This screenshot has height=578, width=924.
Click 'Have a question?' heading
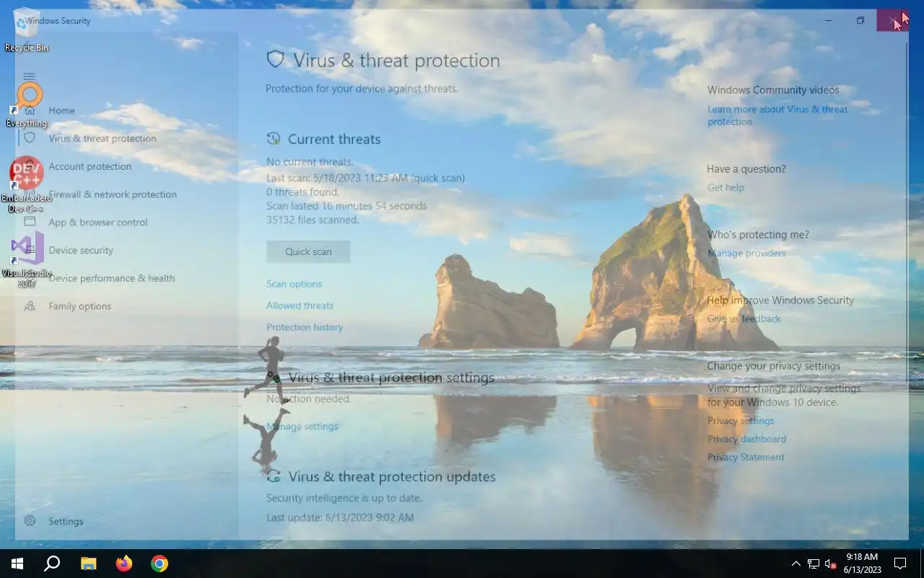(x=746, y=169)
